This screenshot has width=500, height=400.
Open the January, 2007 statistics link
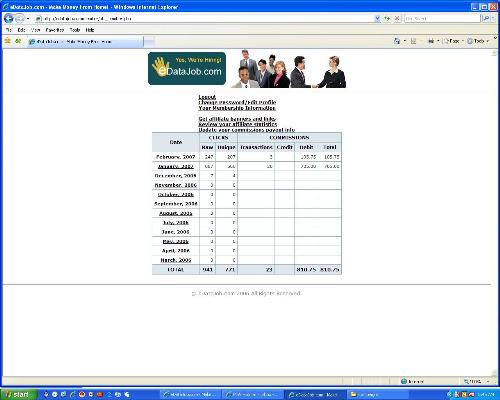click(176, 166)
